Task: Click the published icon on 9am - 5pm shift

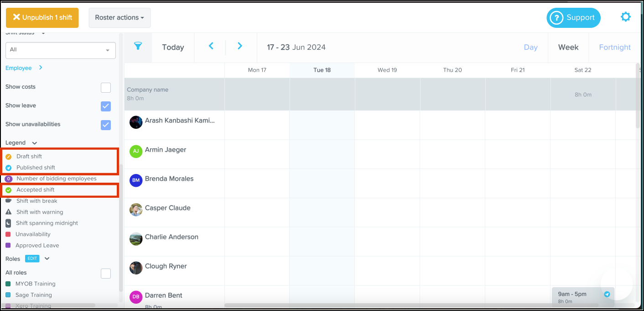Action: click(x=607, y=295)
